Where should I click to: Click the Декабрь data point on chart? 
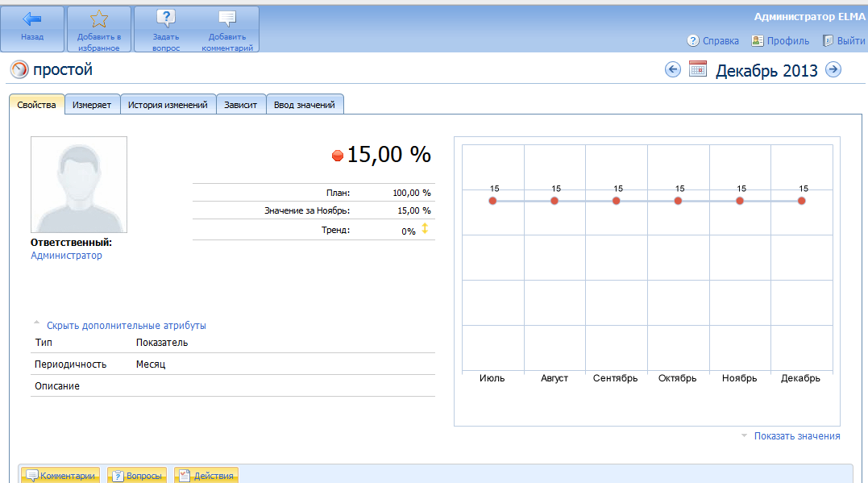pyautogui.click(x=801, y=201)
